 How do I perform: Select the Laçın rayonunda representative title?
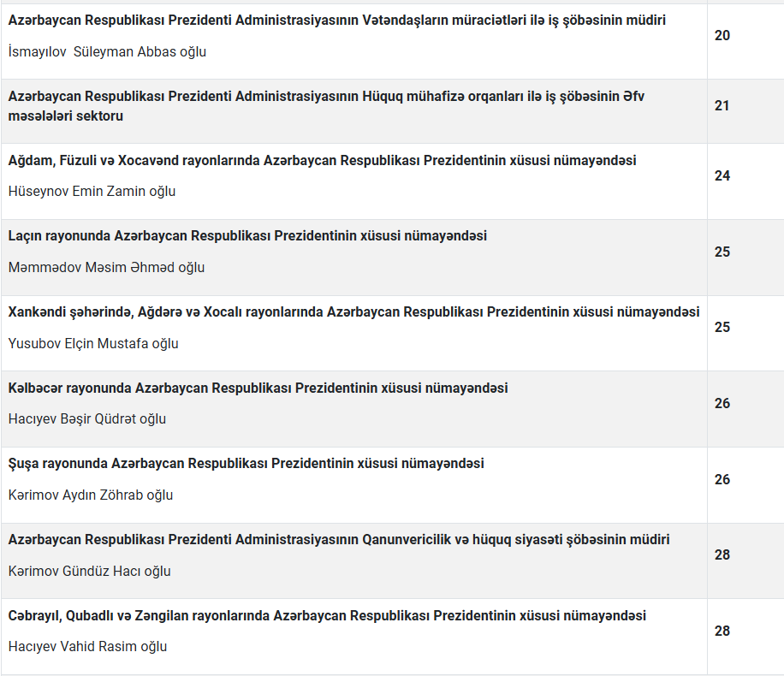[x=247, y=235]
